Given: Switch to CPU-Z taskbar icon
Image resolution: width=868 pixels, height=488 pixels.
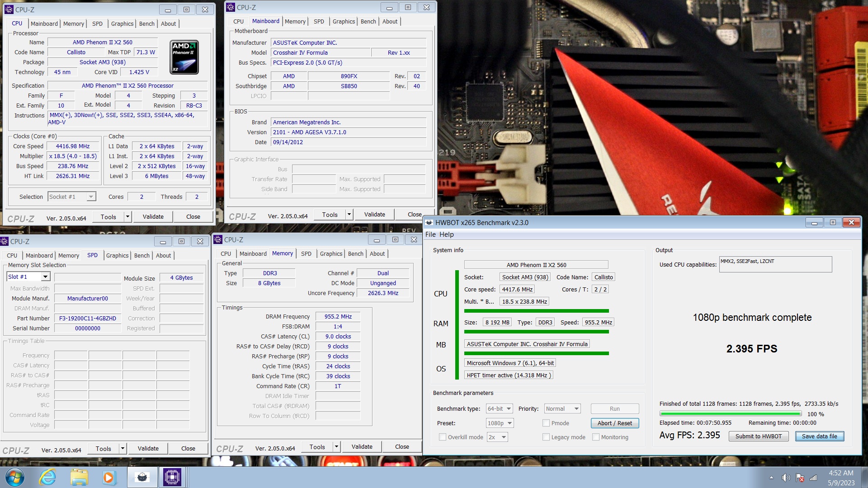Looking at the screenshot, I should (172, 477).
